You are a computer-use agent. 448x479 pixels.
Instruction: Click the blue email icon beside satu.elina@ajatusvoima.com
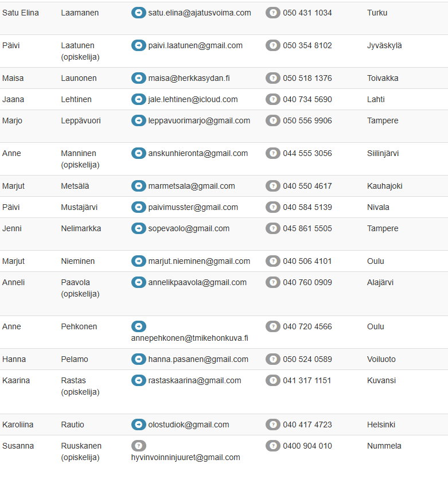pyautogui.click(x=139, y=13)
